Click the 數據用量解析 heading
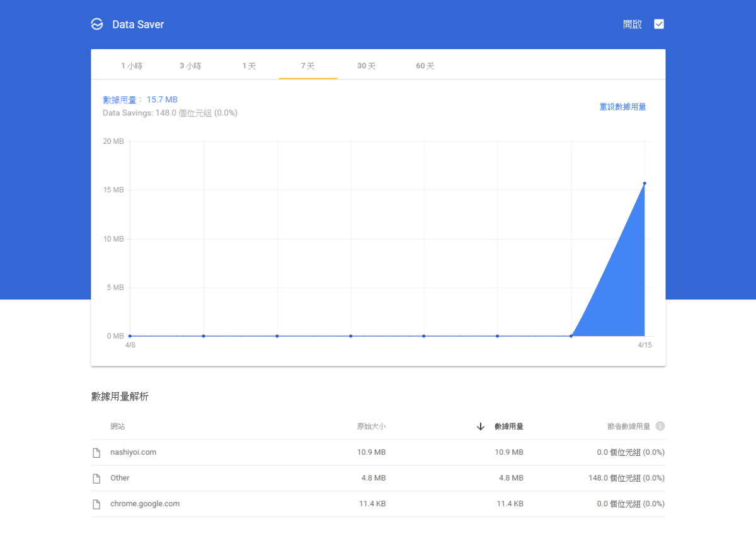Image resolution: width=756 pixels, height=541 pixels. [x=120, y=397]
